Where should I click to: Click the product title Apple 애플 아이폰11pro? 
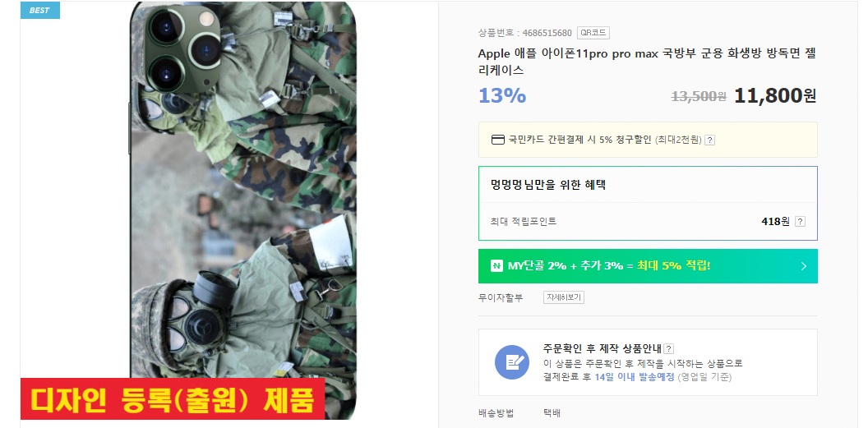tap(647, 62)
